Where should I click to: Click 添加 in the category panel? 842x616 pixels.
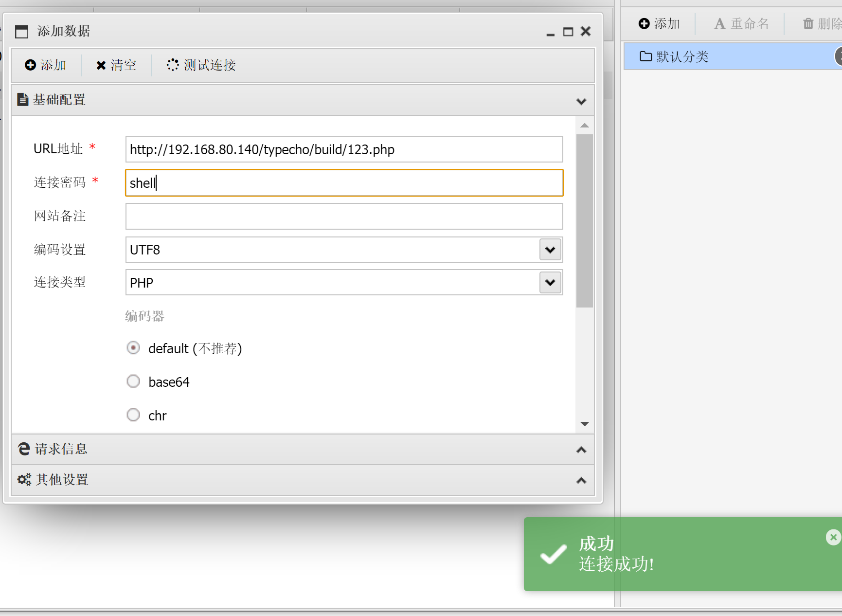(659, 24)
